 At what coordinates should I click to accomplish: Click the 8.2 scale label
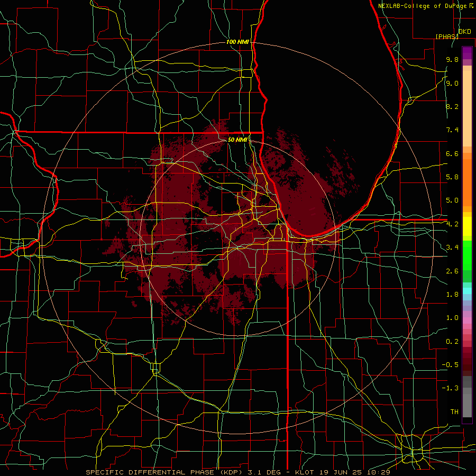point(452,106)
